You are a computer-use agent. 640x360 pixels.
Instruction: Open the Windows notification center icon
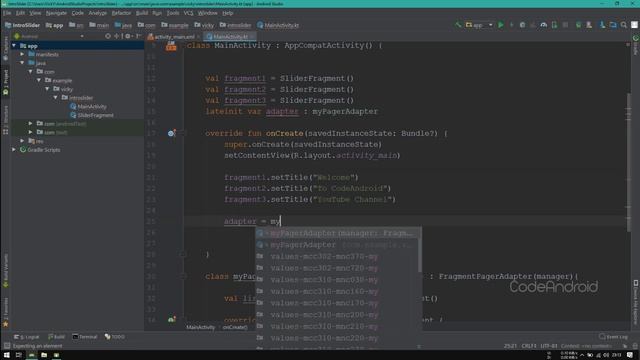tap(630, 355)
